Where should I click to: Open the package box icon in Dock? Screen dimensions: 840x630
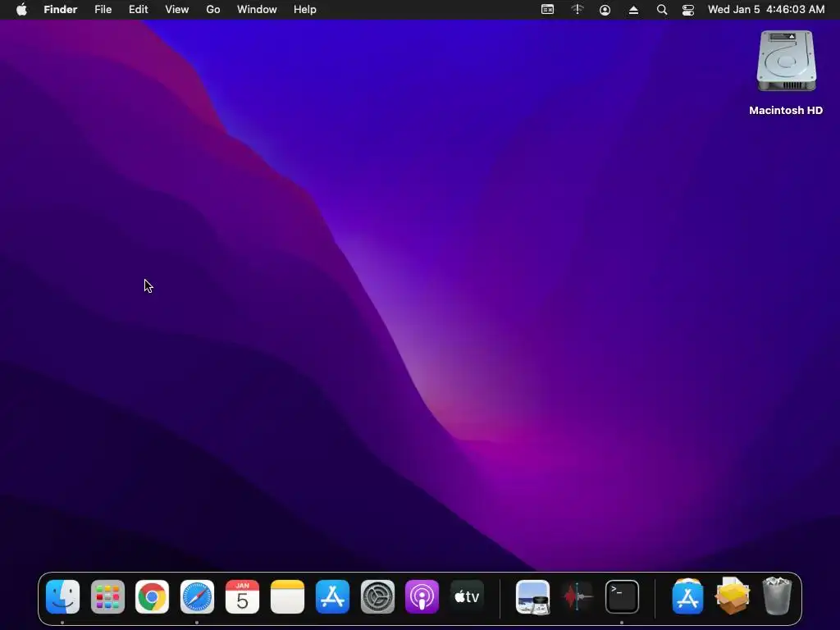[x=733, y=597]
